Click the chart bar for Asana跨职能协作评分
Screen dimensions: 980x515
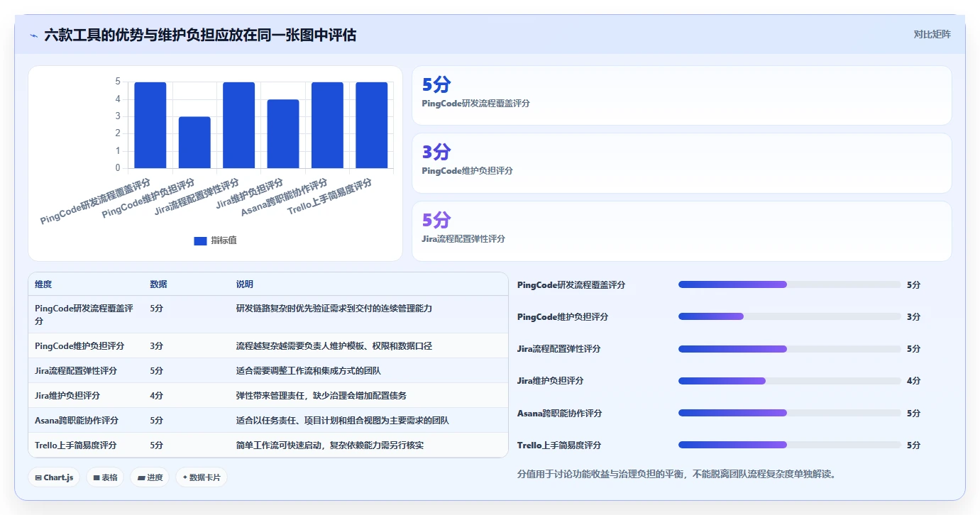pos(327,126)
